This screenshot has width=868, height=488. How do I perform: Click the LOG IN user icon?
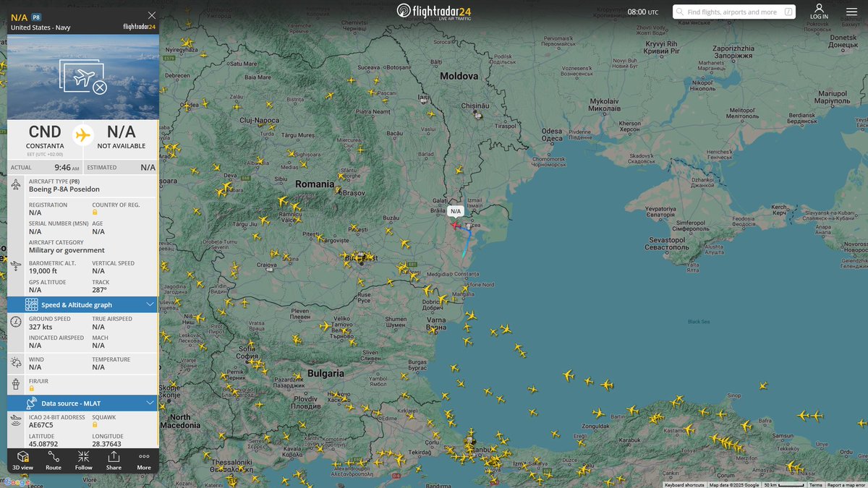click(x=820, y=11)
